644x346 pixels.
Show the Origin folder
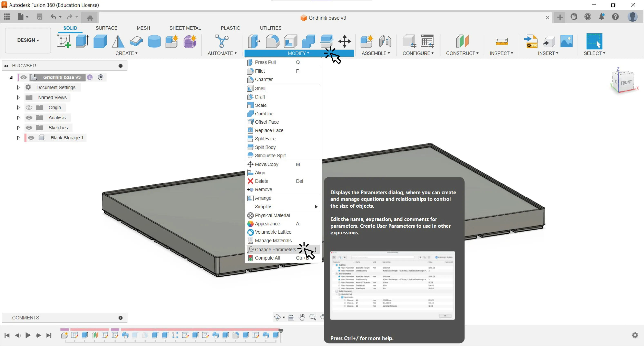[29, 107]
